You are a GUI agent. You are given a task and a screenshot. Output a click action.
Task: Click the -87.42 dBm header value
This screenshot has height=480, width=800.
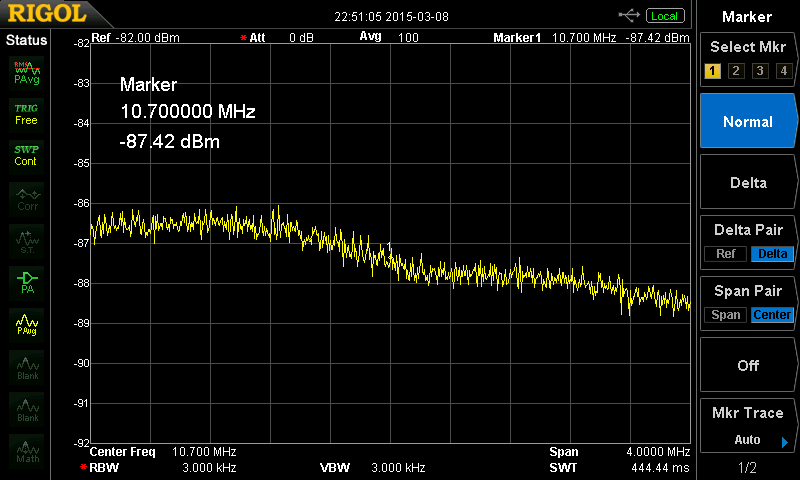(657, 37)
